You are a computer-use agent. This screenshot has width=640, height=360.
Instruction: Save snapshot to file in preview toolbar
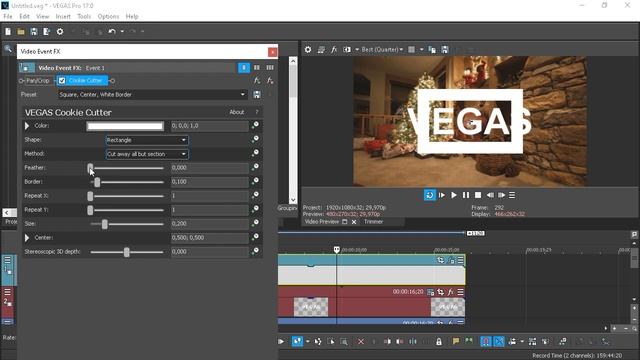pos(445,49)
